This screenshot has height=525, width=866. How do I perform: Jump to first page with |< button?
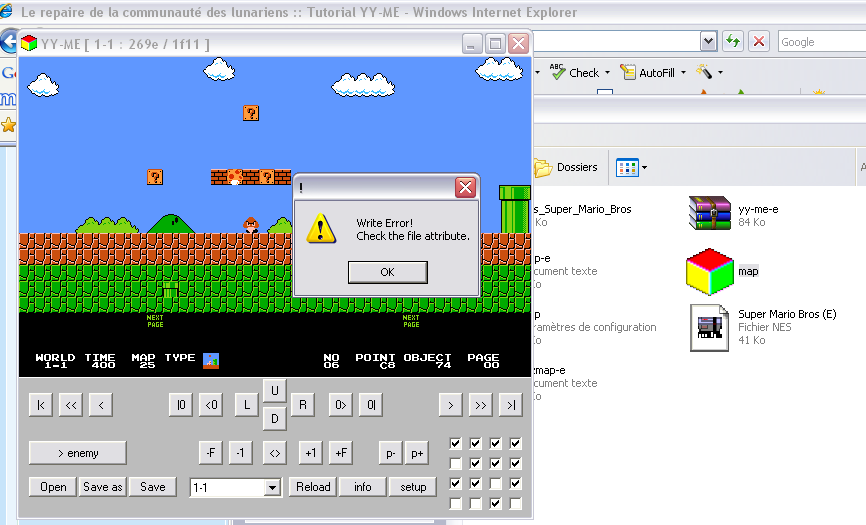point(41,405)
